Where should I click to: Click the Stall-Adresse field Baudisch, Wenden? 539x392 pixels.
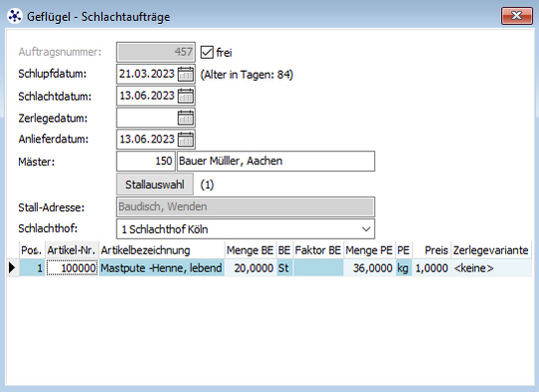pyautogui.click(x=246, y=206)
